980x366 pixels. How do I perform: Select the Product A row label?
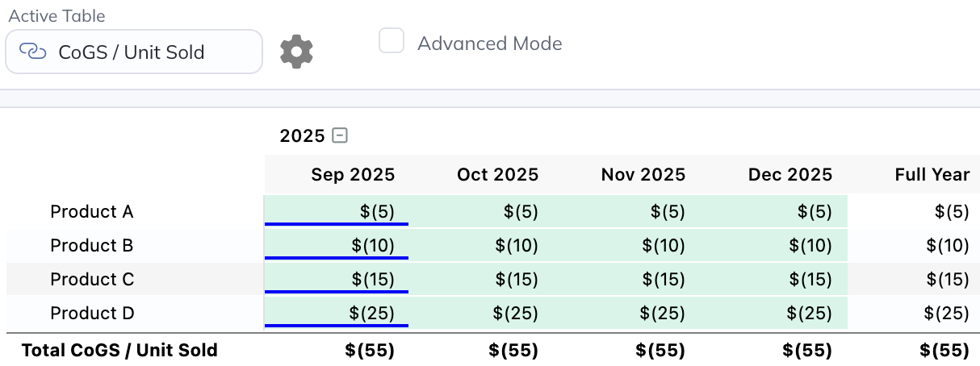[92, 211]
